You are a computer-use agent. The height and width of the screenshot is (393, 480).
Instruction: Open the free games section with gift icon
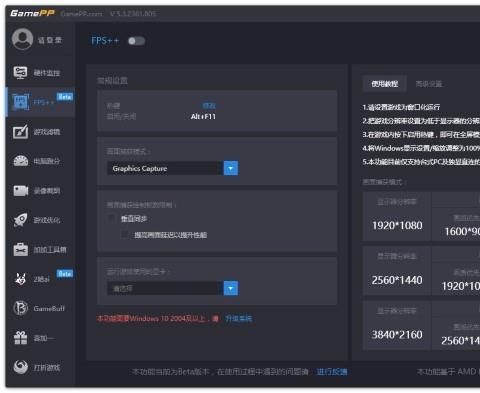coord(40,338)
